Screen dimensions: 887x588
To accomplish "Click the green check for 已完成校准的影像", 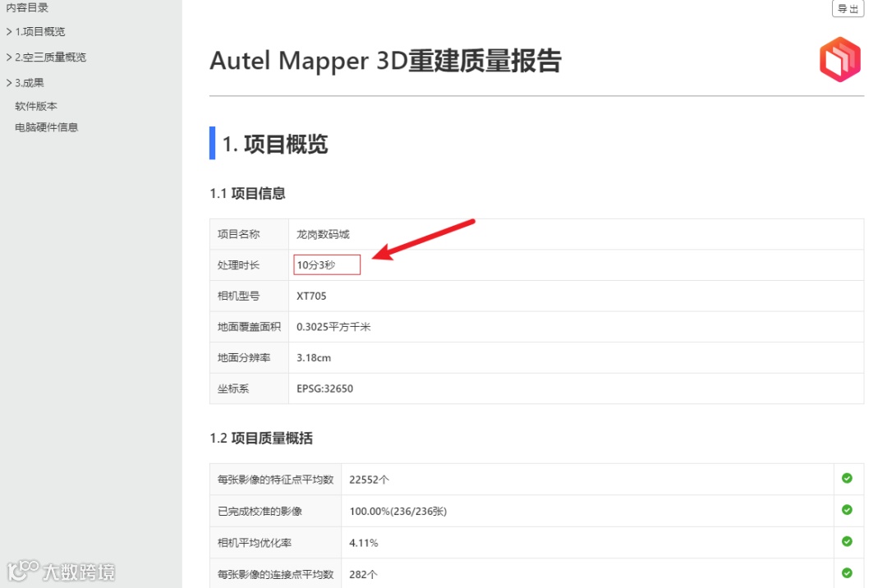I will coord(847,510).
